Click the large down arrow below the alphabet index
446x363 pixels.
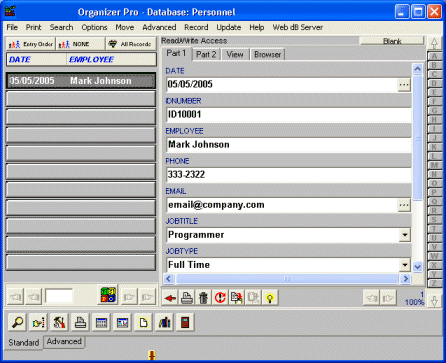pyautogui.click(x=434, y=301)
